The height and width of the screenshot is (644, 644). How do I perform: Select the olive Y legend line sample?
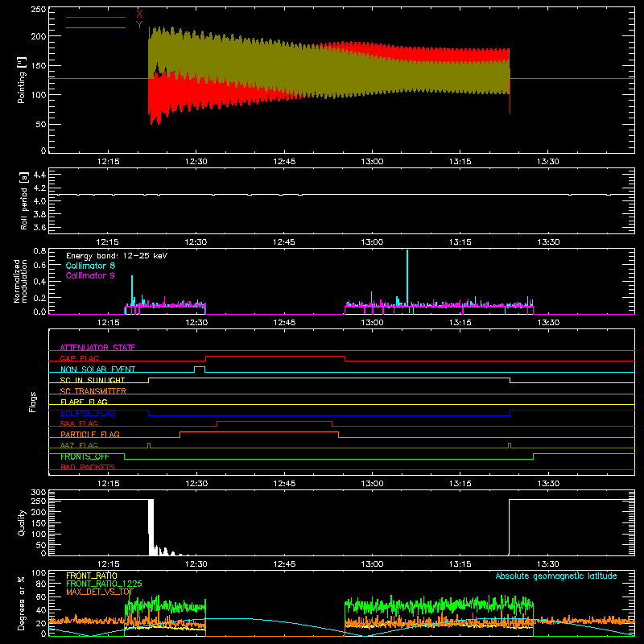(x=96, y=27)
